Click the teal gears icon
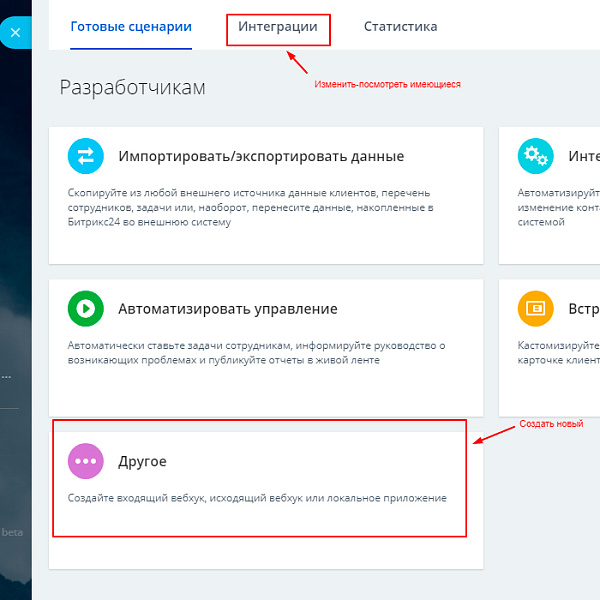The image size is (600, 600). click(x=535, y=156)
